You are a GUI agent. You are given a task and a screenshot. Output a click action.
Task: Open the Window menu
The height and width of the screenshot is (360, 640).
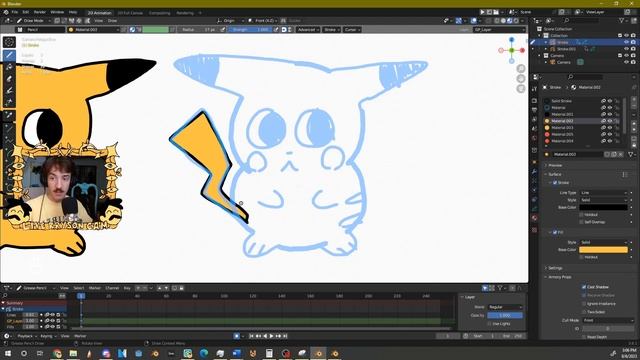click(57, 12)
